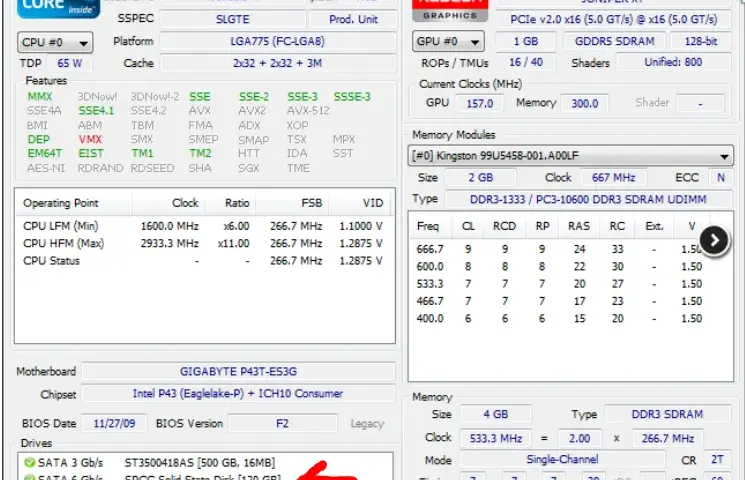
Task: Select the CPU LFM (Min) row
Action: tap(203, 226)
